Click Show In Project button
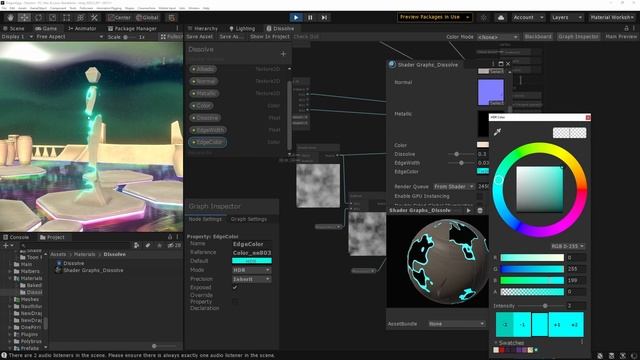The width and height of the screenshot is (640, 360). point(270,37)
